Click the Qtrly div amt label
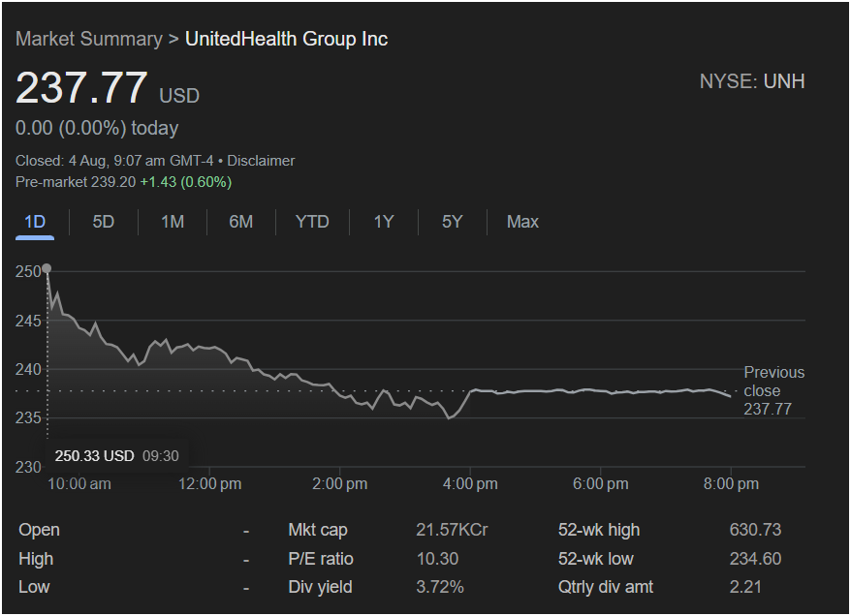This screenshot has width=851, height=616. tap(606, 587)
